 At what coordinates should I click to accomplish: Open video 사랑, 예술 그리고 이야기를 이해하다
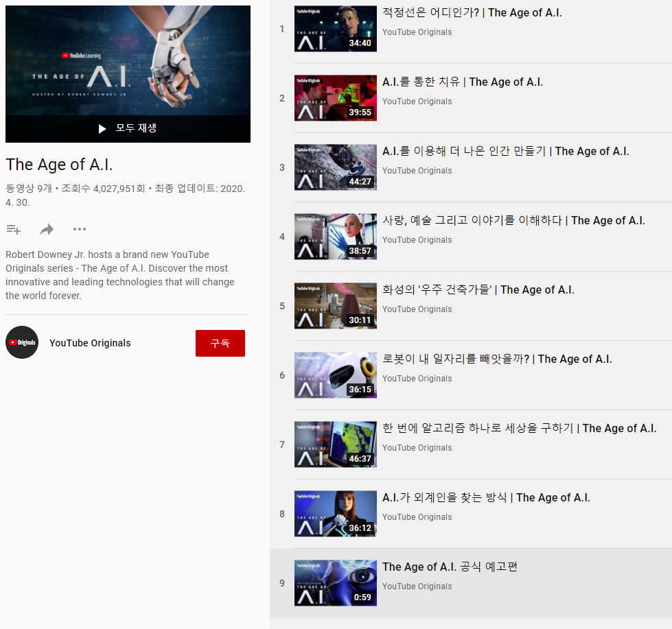click(x=513, y=220)
